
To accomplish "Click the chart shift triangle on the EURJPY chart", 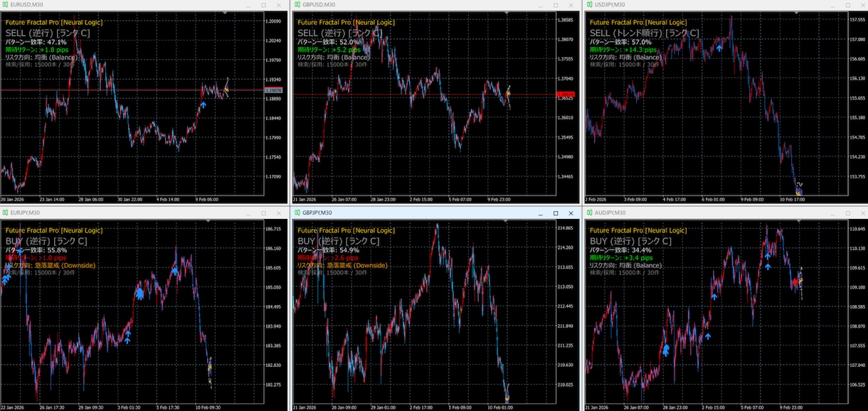I will [208, 221].
